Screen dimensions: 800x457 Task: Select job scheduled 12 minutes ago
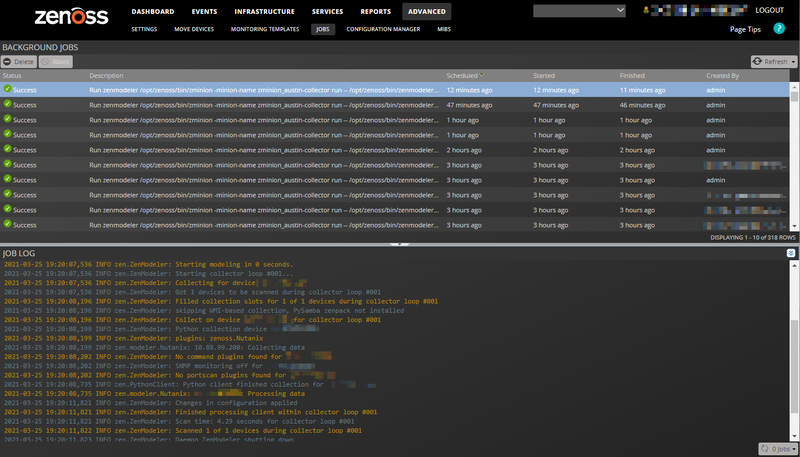(x=395, y=90)
